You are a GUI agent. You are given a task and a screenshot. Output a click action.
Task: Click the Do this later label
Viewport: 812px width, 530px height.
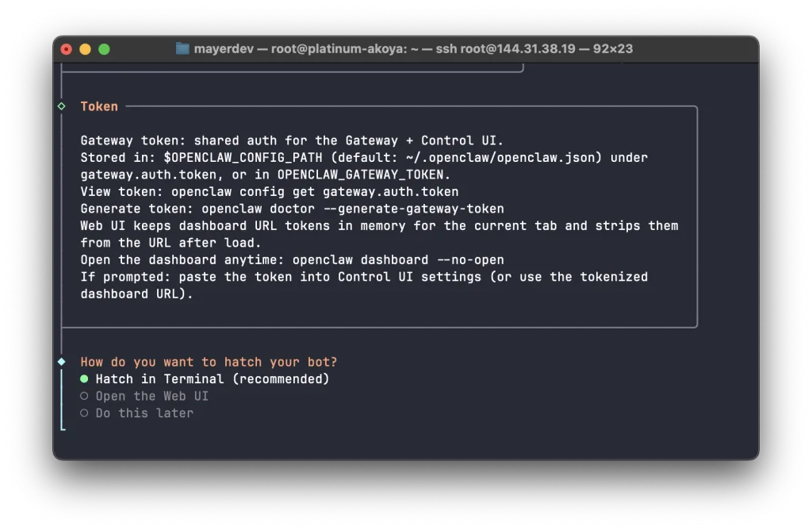coord(144,413)
